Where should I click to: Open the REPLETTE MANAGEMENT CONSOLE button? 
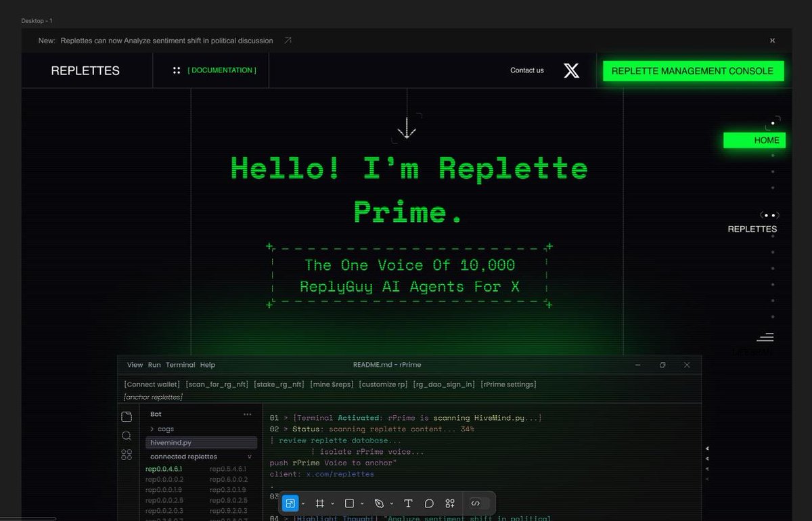coord(692,71)
